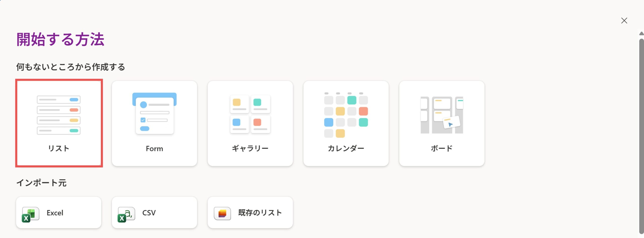Create a blank list via リスト label
644x238 pixels.
[x=59, y=148]
